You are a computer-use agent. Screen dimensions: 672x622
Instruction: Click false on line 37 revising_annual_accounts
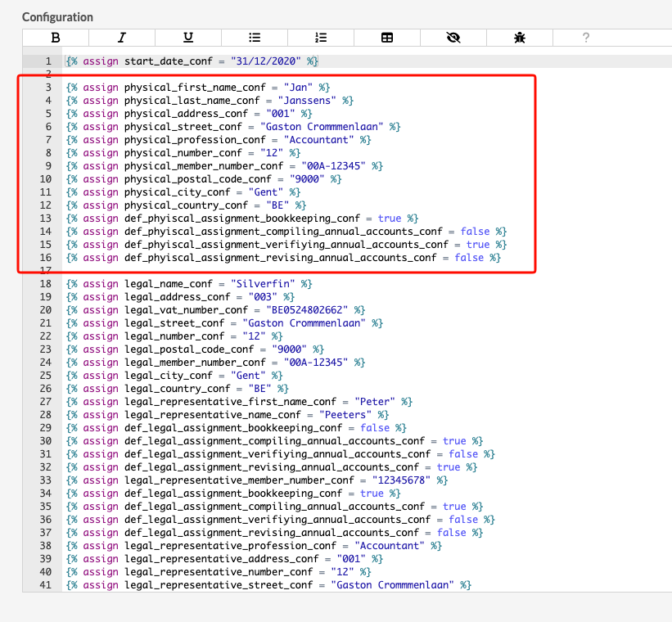click(x=451, y=533)
